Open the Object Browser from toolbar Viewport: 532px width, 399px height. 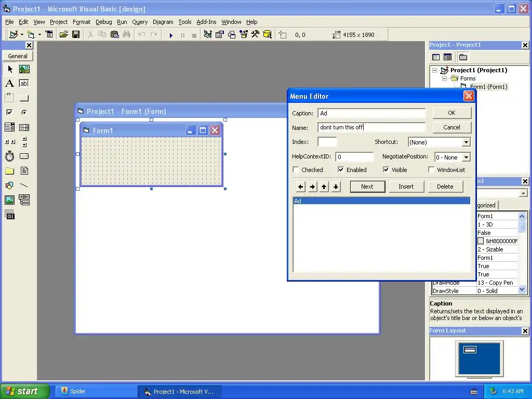click(x=244, y=34)
